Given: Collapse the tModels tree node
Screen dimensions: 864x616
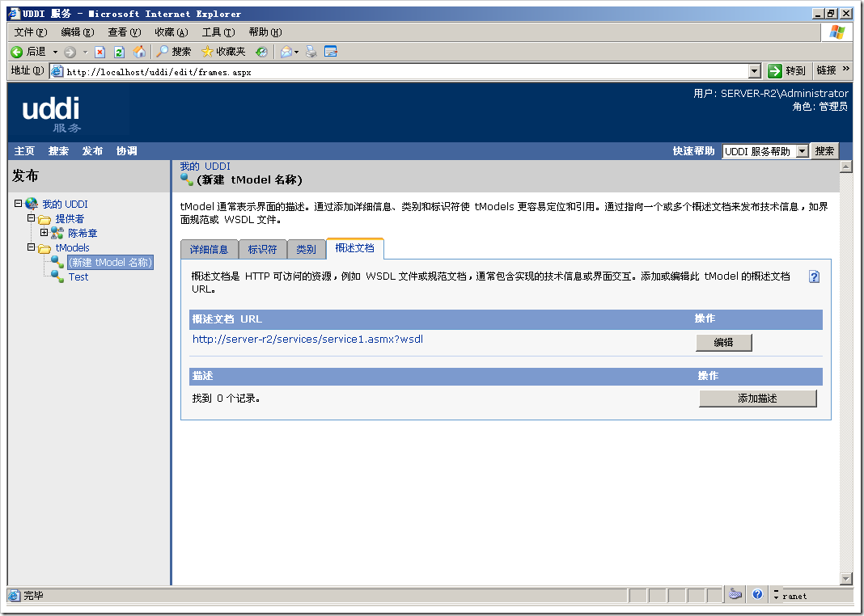Looking at the screenshot, I should tap(32, 247).
